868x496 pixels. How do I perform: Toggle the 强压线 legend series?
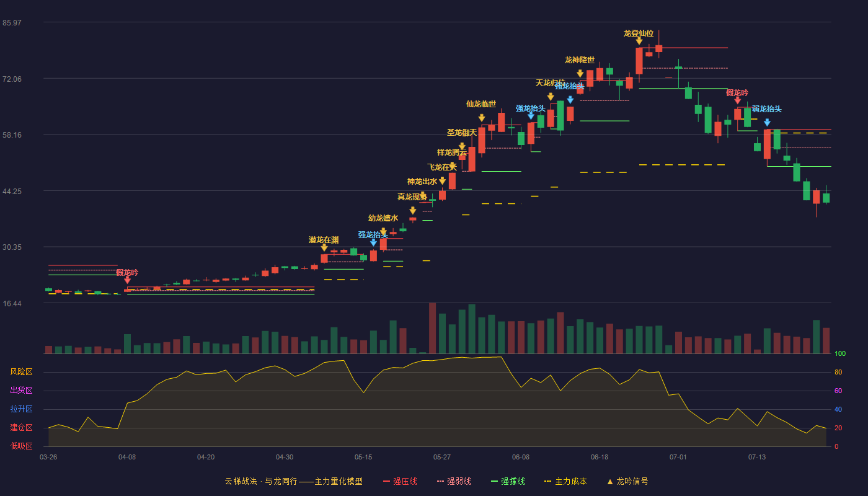(x=400, y=481)
